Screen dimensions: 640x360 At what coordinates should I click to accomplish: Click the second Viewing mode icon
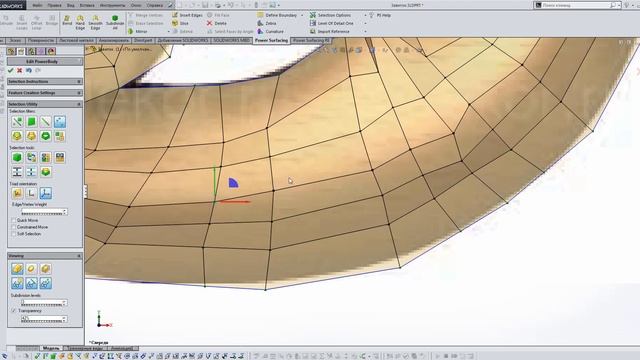click(31, 269)
